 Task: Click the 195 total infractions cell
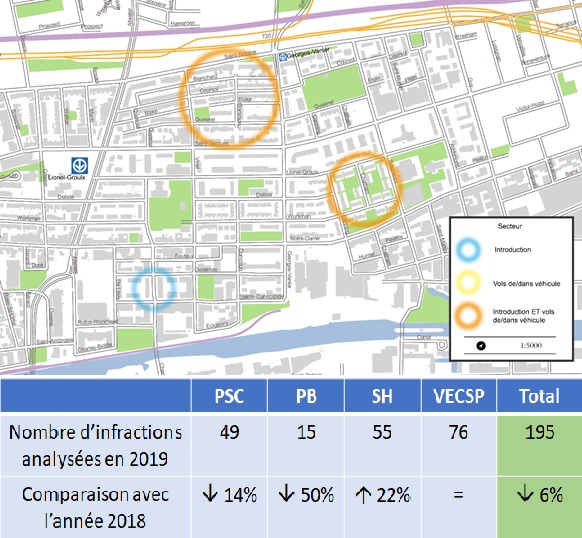tap(539, 444)
